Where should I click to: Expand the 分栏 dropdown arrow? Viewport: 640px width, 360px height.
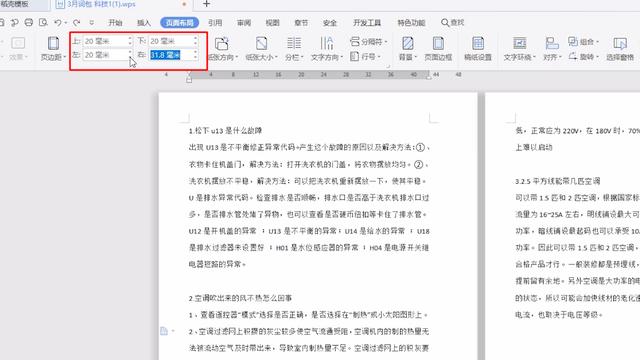[302, 58]
